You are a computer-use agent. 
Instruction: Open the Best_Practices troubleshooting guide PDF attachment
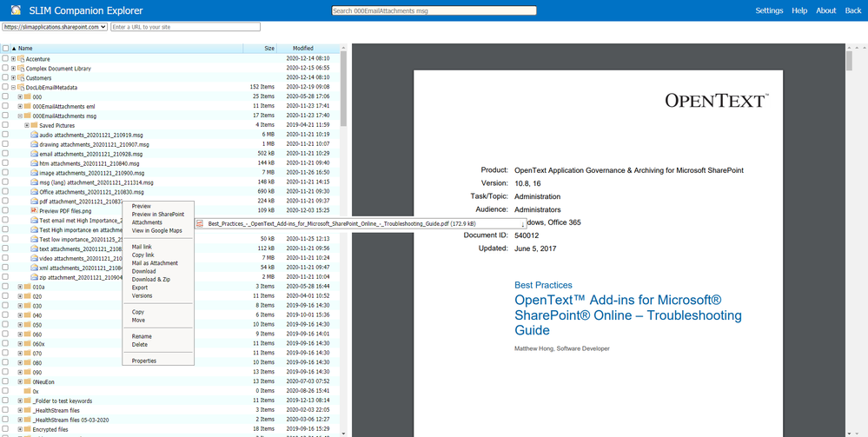coord(341,224)
